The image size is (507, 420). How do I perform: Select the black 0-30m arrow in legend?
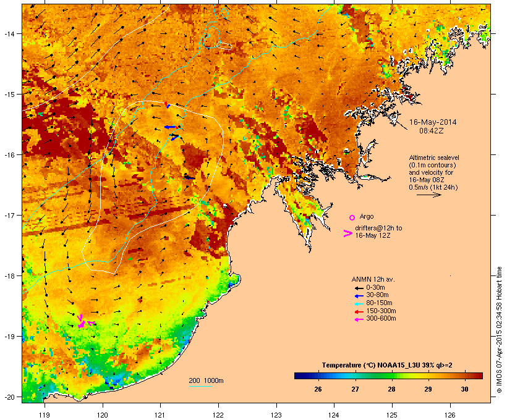(359, 288)
